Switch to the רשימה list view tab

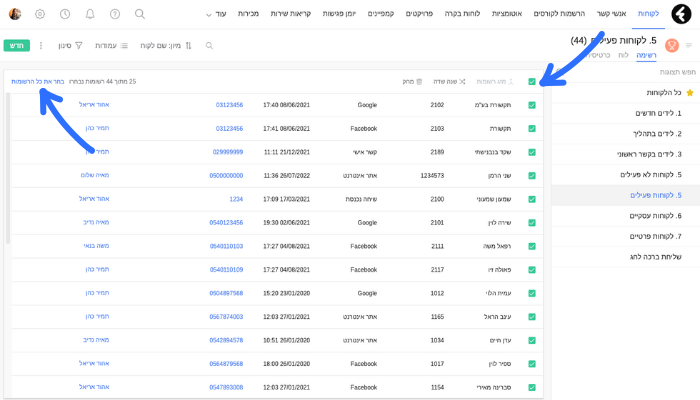click(x=646, y=55)
